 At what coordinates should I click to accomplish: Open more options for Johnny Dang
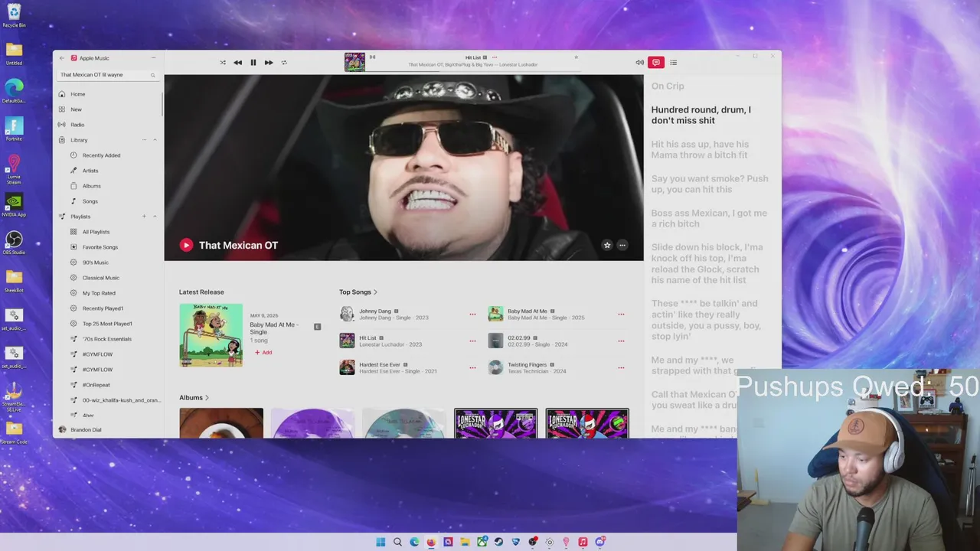pyautogui.click(x=472, y=315)
